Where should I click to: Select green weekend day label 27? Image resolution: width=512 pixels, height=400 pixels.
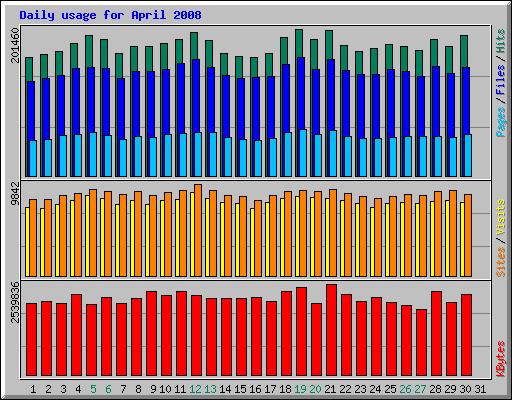click(x=420, y=389)
